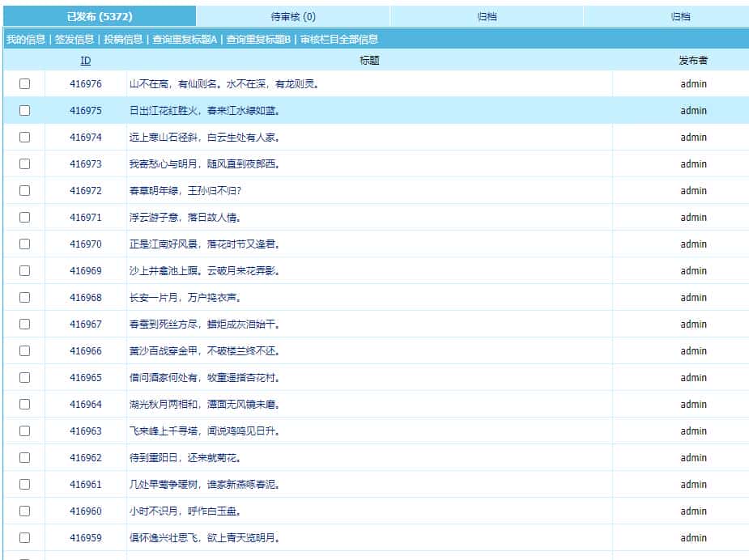
Task: Enable the checkbox next to 416964
Action: [x=25, y=405]
